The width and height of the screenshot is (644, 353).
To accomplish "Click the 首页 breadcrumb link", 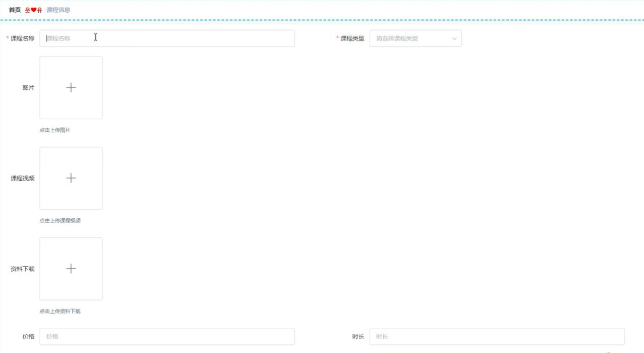I will [15, 10].
